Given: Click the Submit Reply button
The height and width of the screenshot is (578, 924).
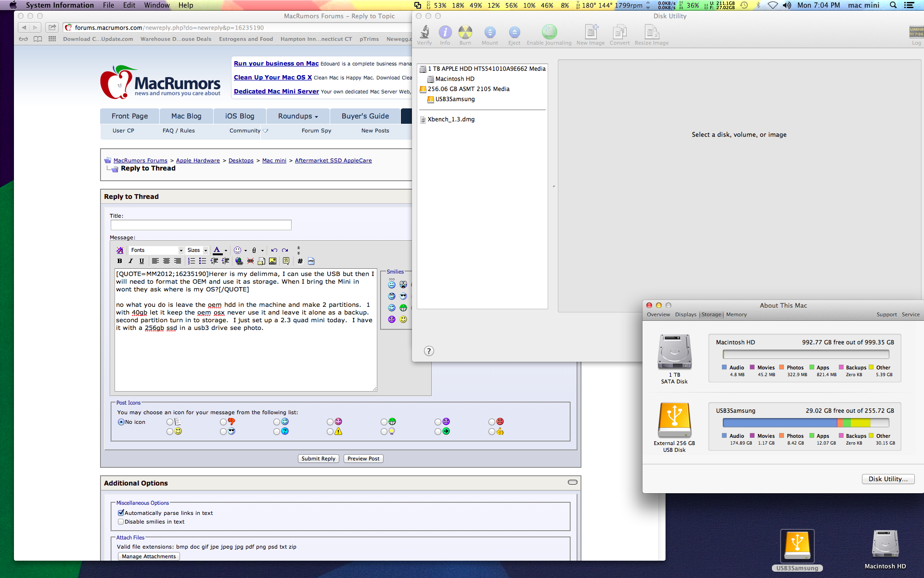Looking at the screenshot, I should tap(318, 459).
